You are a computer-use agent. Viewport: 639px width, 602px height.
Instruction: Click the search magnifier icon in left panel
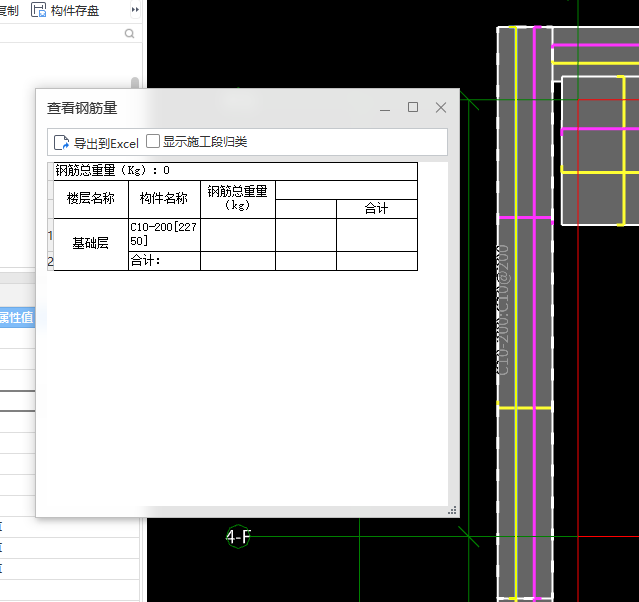click(x=129, y=33)
